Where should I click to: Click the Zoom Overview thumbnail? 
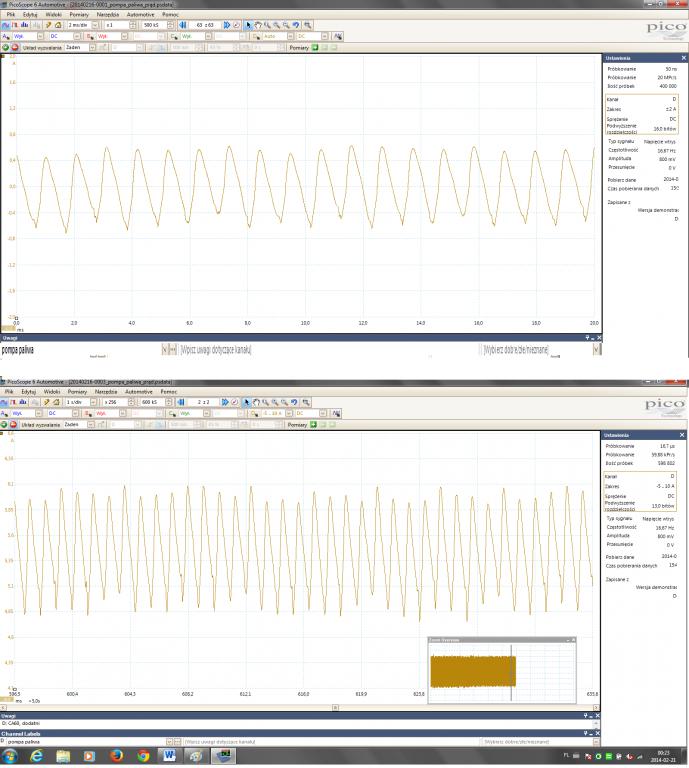tap(470, 669)
